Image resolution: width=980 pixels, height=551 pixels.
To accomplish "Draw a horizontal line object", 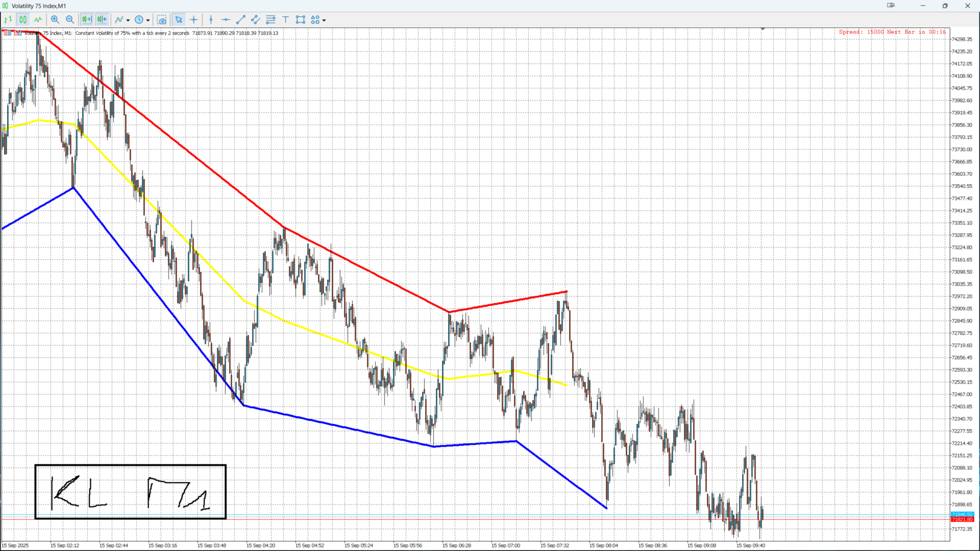I will (226, 20).
